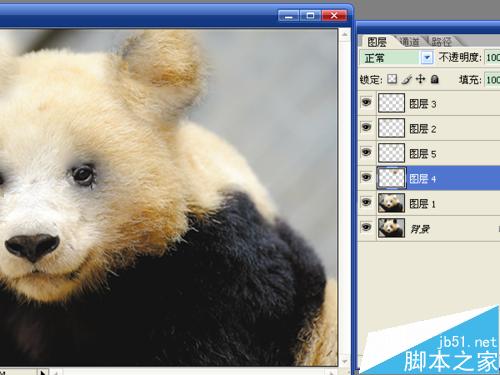500x375 pixels.
Task: Click the 填充 fill value field
Action: pyautogui.click(x=492, y=80)
